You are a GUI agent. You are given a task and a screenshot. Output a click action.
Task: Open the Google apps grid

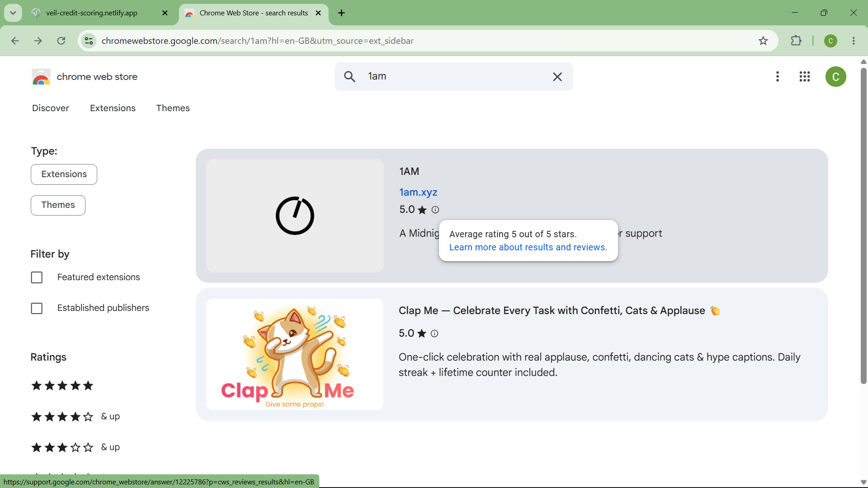point(805,77)
